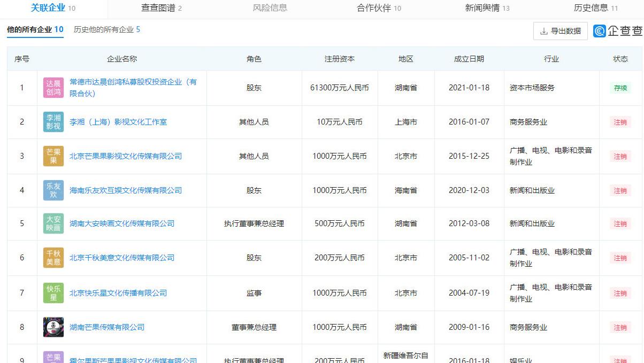
Task: Click the 上海市 region cell
Action: pyautogui.click(x=406, y=122)
